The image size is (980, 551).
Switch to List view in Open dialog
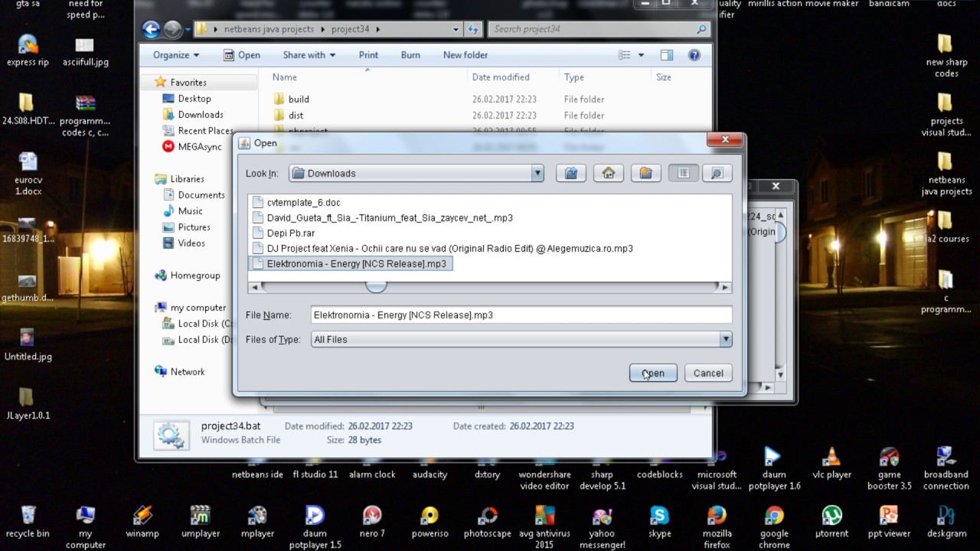tap(683, 173)
